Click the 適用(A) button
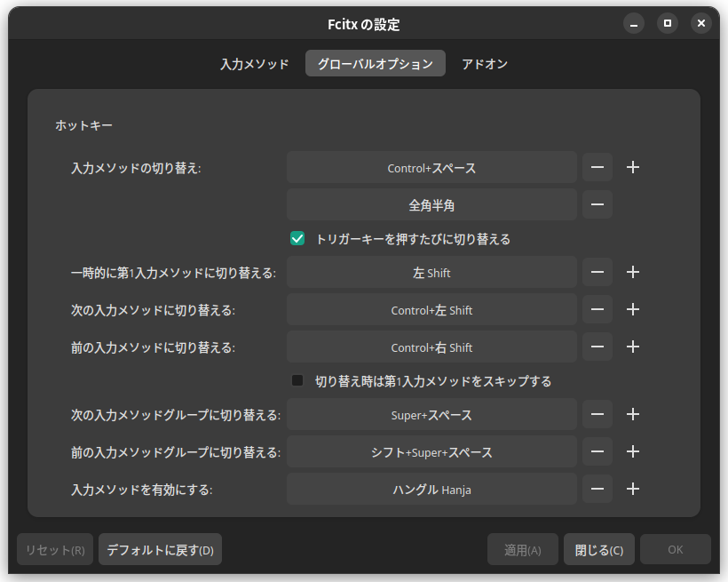This screenshot has height=582, width=728. (523, 549)
